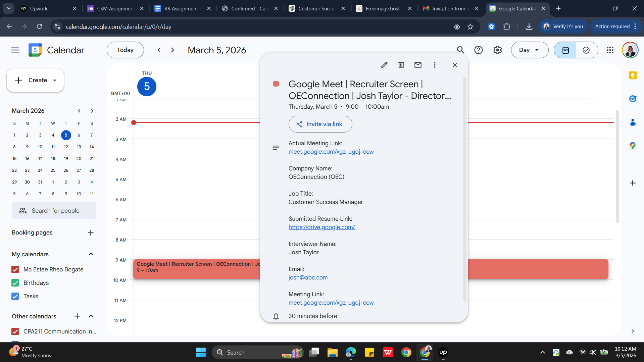Reload the calendar page
This screenshot has height=362, width=644.
[40, 27]
